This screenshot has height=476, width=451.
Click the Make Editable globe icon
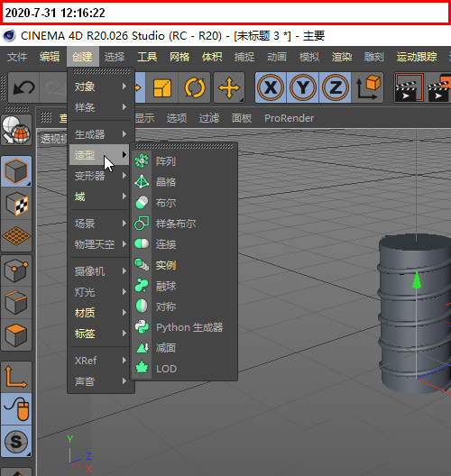[16, 130]
